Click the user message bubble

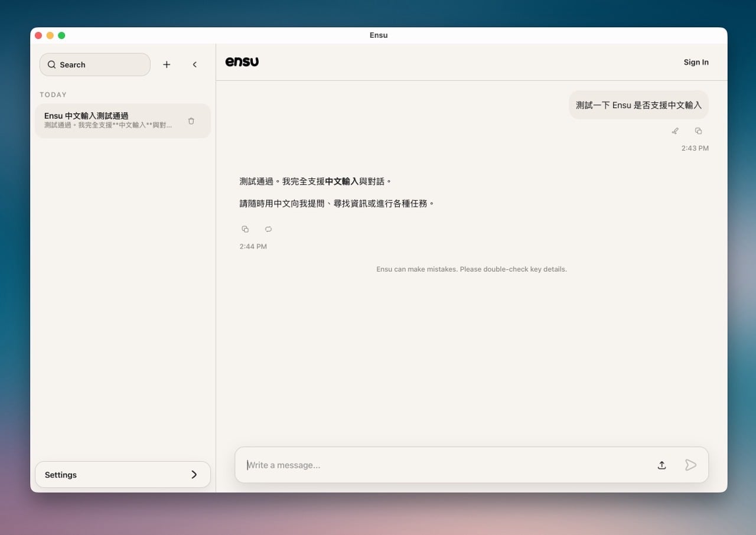tap(638, 105)
